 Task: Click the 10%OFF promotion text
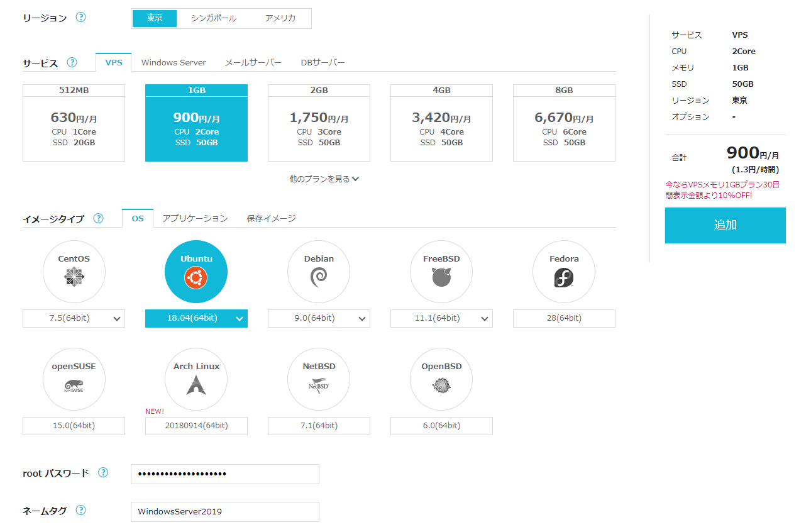click(722, 190)
